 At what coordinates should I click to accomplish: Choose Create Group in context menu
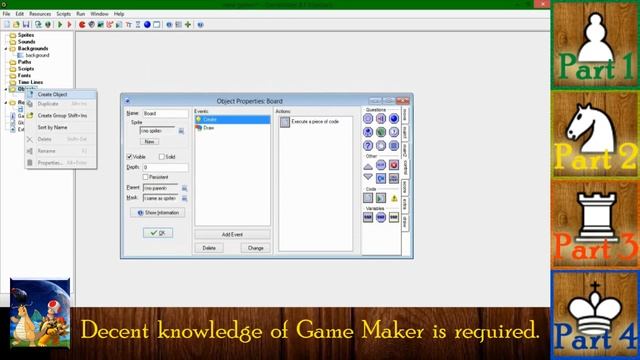point(61,116)
